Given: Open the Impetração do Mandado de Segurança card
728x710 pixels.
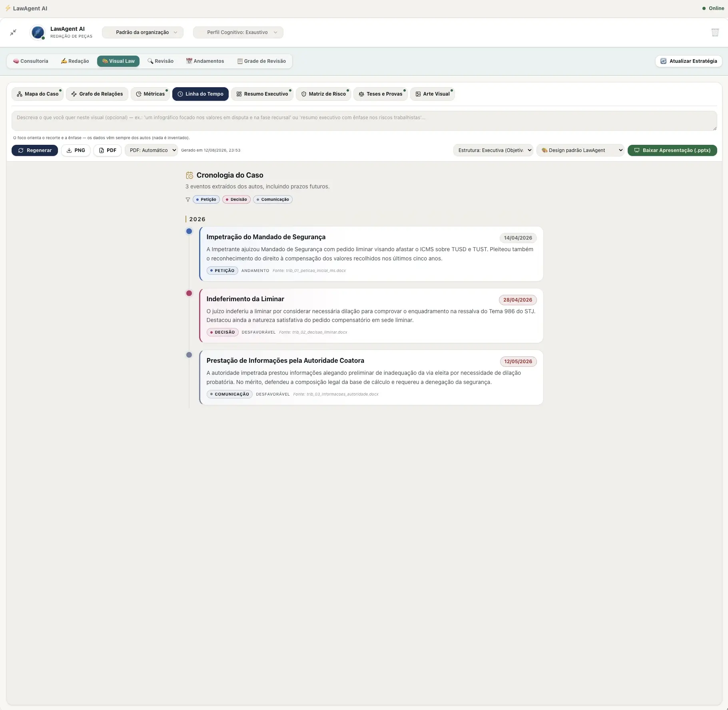Looking at the screenshot, I should (371, 254).
